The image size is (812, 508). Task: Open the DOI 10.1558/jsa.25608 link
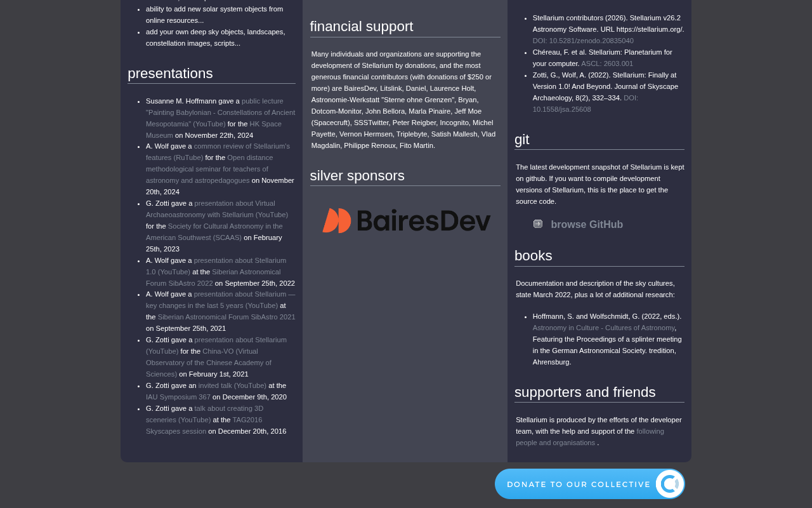[586, 104]
